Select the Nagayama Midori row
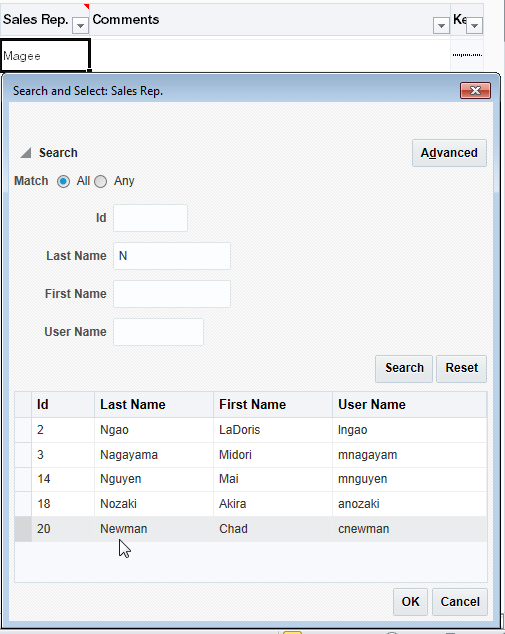Viewport: 505px width, 634px height. (x=251, y=455)
